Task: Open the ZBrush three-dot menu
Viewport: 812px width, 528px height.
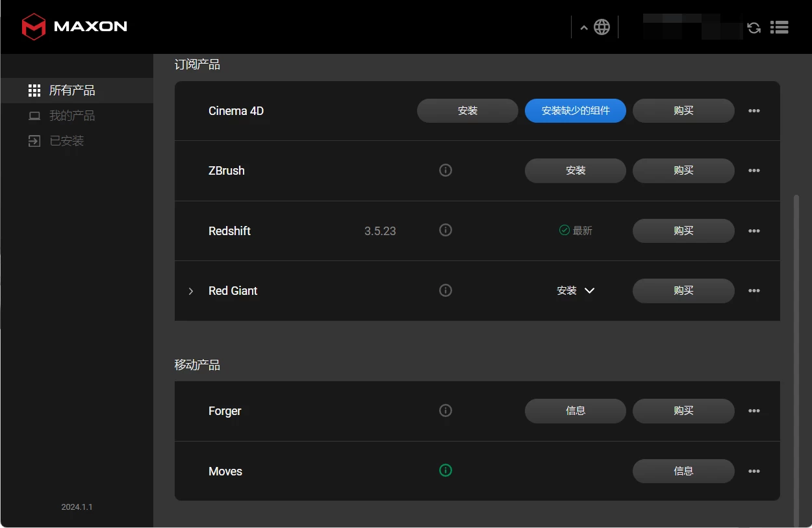Action: (x=754, y=171)
